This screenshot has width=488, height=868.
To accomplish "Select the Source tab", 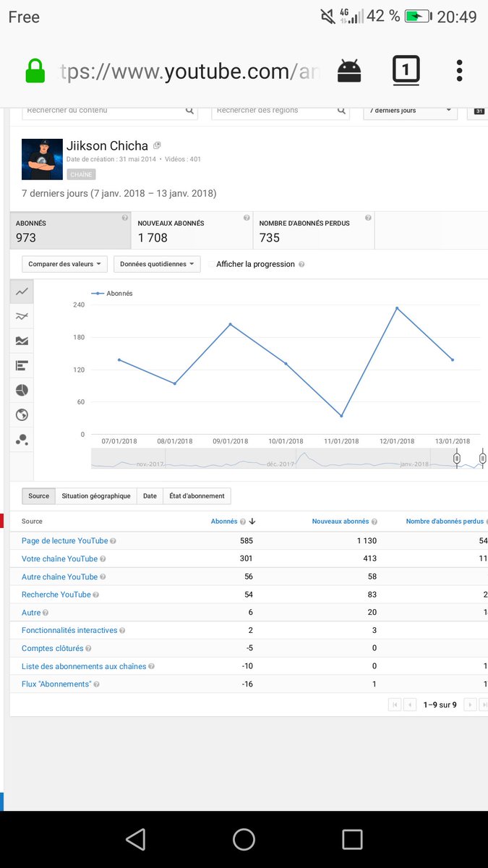I will tap(38, 496).
